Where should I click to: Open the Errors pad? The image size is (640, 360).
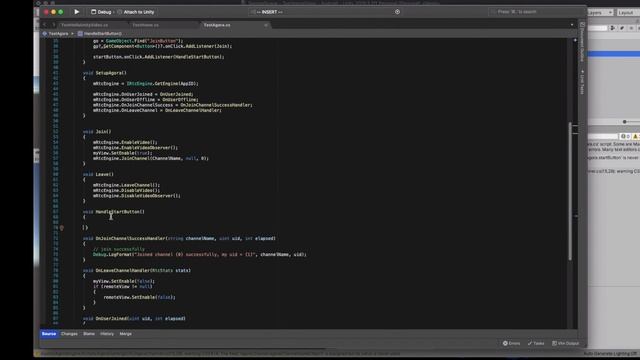coord(512,343)
